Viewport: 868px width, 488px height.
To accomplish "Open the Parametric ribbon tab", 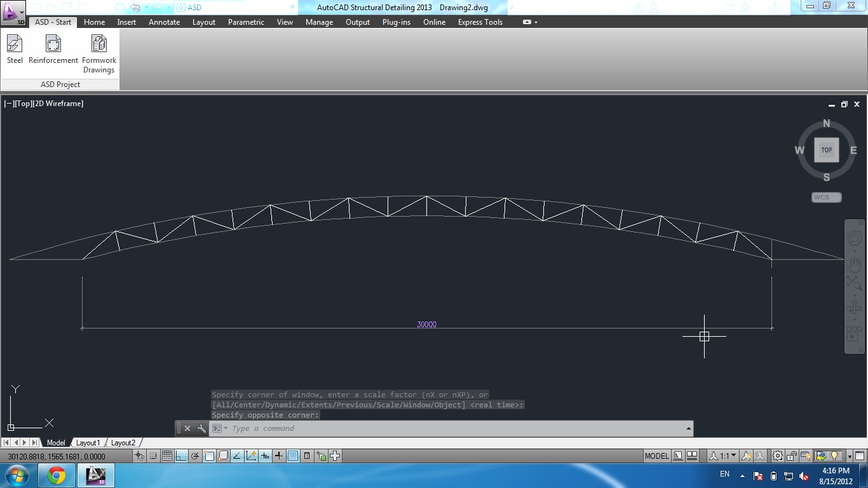I will click(x=246, y=22).
